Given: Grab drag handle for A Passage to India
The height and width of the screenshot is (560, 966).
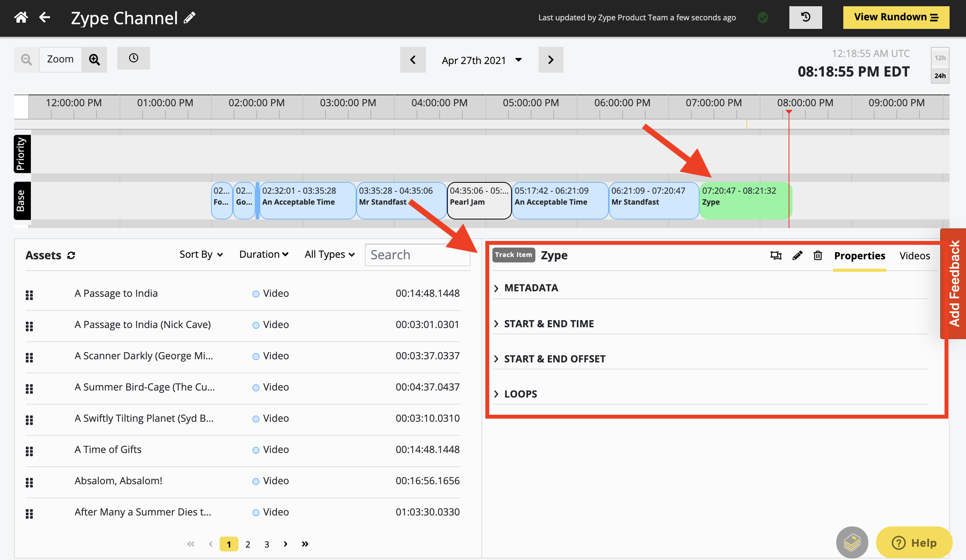Looking at the screenshot, I should tap(29, 295).
